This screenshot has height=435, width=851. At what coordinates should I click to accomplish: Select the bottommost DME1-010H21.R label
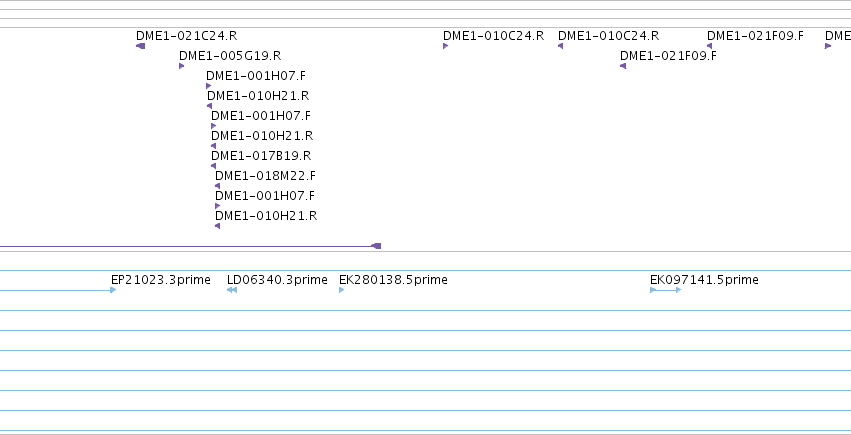point(266,216)
